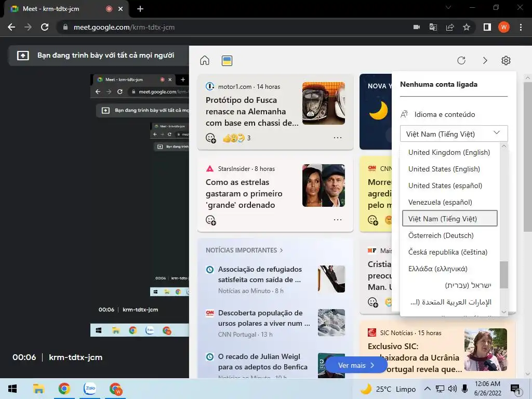Open the Việt Nam language dropdown
The image size is (532, 399).
click(454, 134)
